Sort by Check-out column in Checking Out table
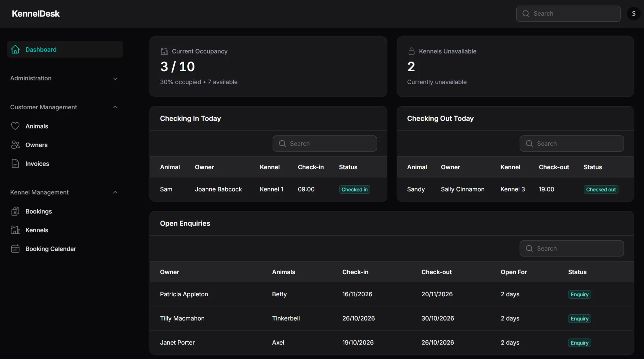Screen dimensions: 644x359 [554, 167]
